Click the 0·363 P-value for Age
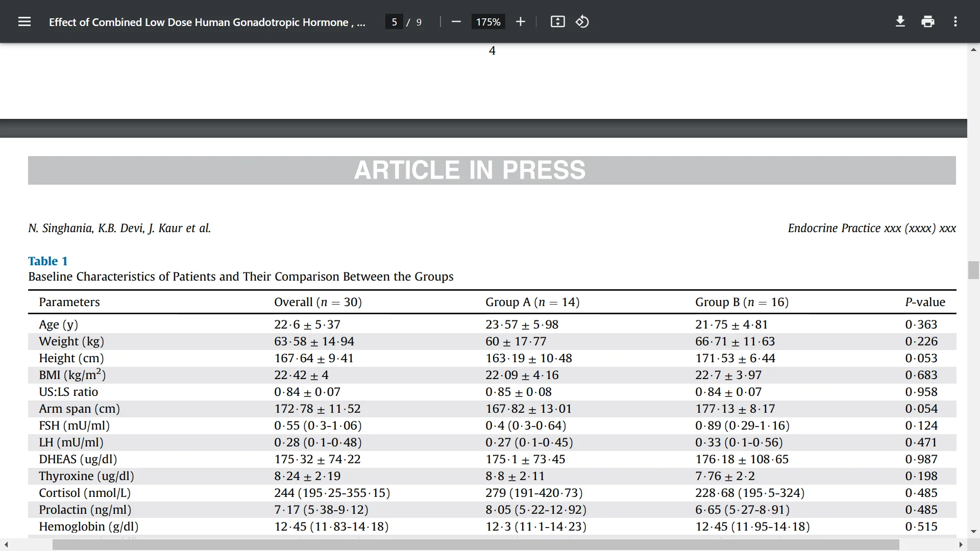 921,324
